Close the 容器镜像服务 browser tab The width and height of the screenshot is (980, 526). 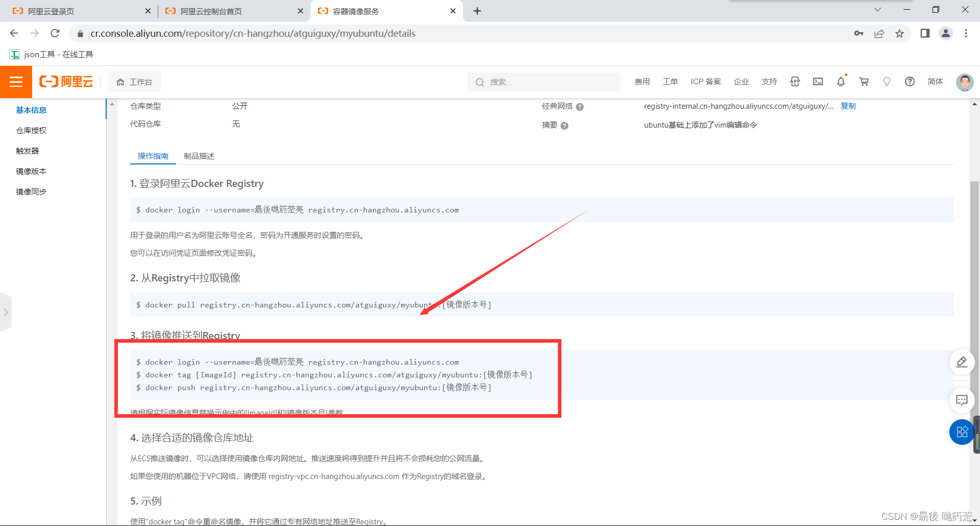(453, 11)
